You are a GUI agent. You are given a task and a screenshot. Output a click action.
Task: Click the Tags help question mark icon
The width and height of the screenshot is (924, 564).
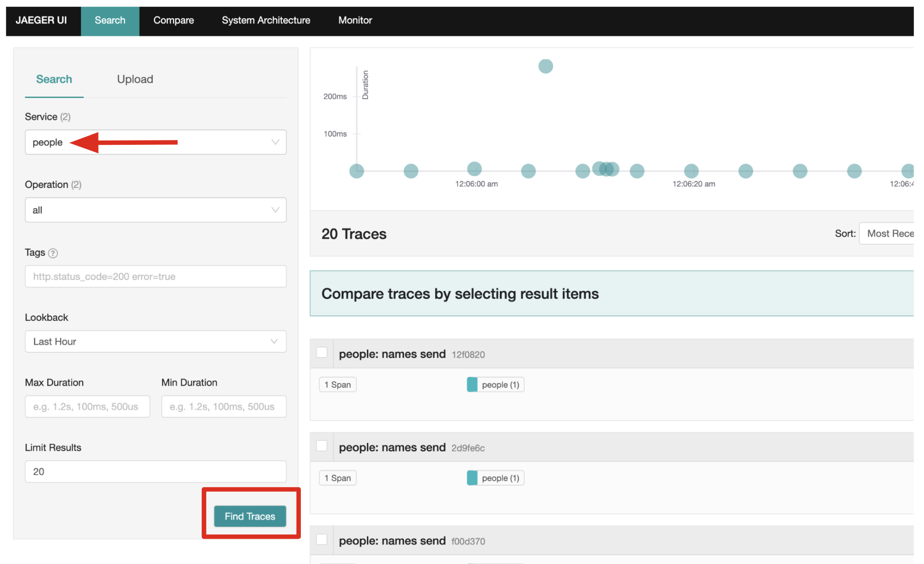tap(53, 253)
